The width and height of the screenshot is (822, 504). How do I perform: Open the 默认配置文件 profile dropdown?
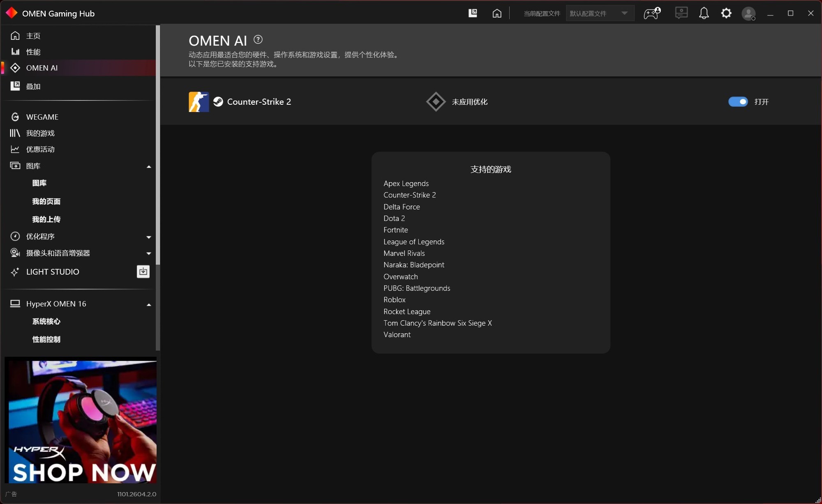600,13
